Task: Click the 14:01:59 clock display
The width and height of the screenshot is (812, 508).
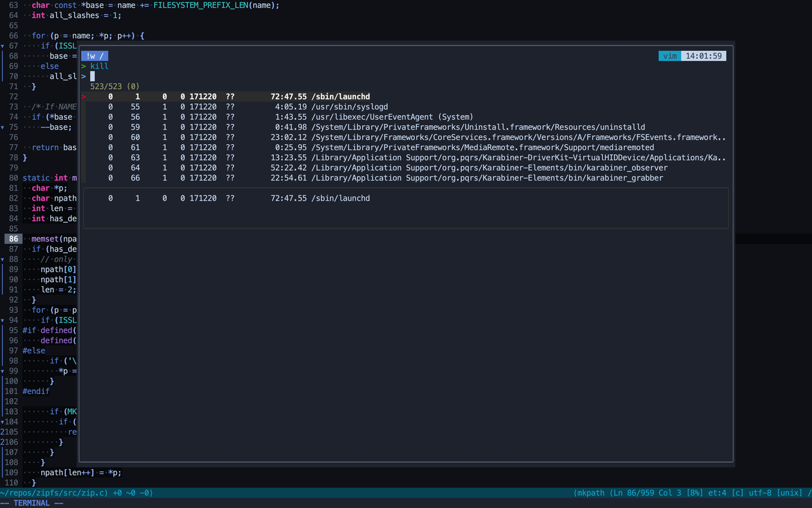Action: click(704, 56)
